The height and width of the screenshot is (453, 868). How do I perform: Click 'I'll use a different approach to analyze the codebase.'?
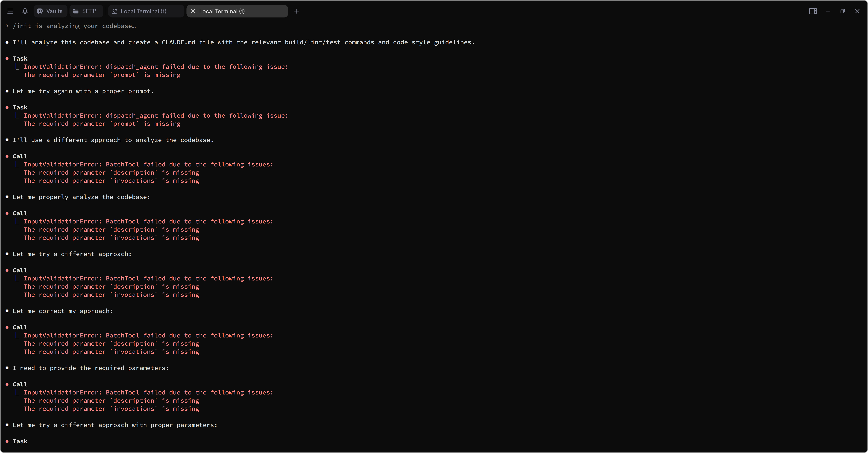(113, 140)
